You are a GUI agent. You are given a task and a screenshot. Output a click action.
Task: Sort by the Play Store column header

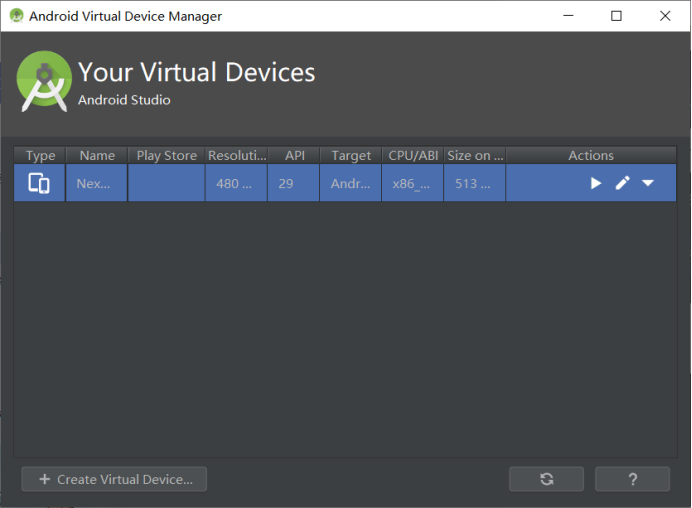[166, 155]
